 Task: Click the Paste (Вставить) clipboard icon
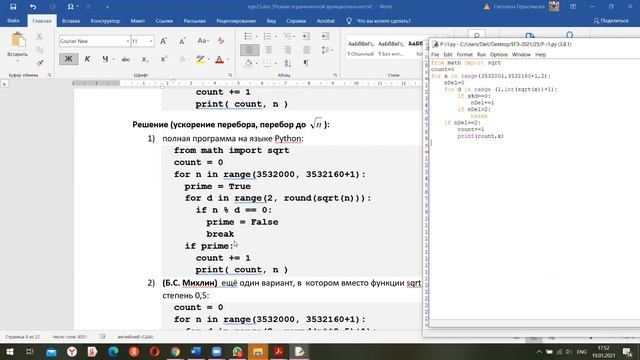click(18, 41)
